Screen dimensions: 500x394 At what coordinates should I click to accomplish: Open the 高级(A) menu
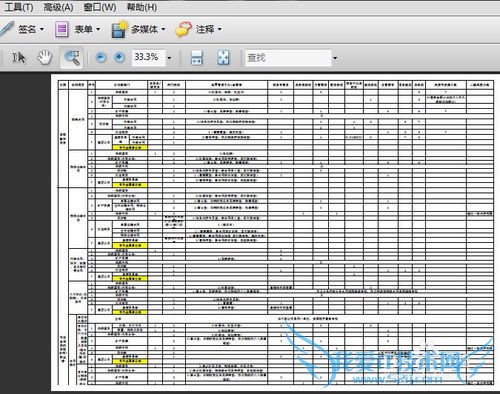coord(58,7)
